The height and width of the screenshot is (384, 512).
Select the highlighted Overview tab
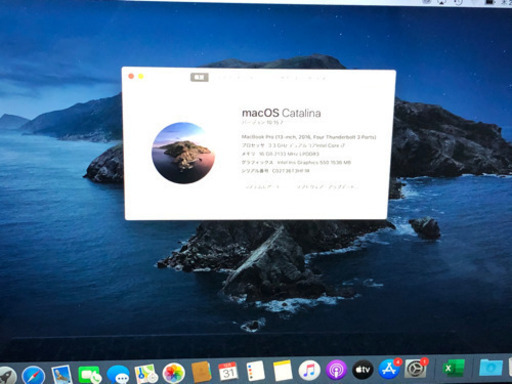coord(199,77)
